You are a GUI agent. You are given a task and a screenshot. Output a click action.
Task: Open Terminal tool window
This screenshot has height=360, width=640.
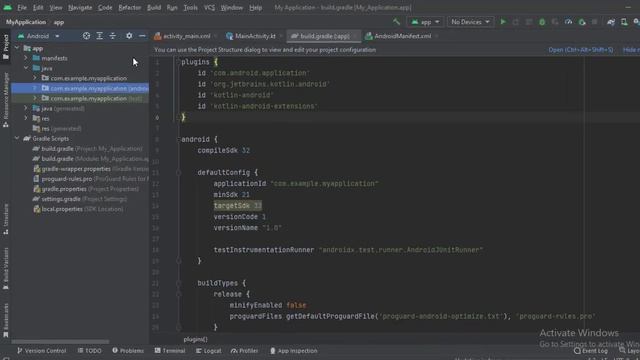pos(170,351)
